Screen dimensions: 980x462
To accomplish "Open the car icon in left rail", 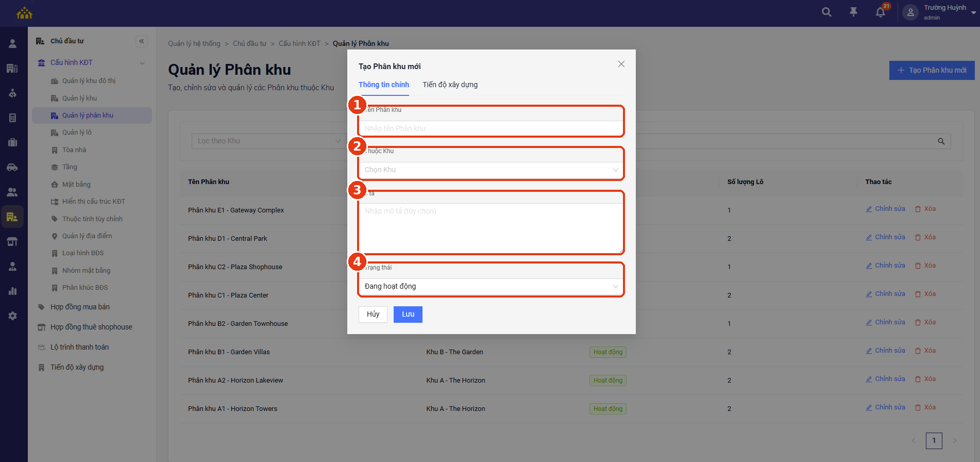I will (13, 167).
